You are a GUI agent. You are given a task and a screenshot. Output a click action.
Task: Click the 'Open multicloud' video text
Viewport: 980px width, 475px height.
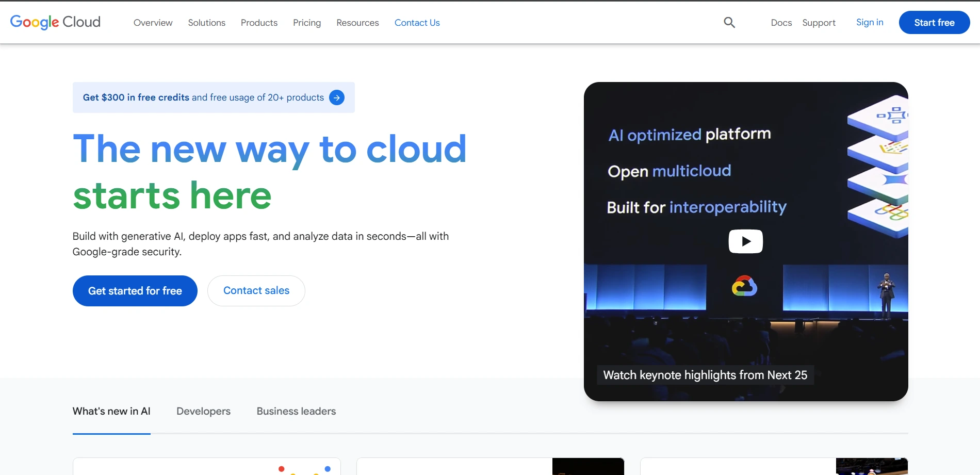pyautogui.click(x=669, y=171)
